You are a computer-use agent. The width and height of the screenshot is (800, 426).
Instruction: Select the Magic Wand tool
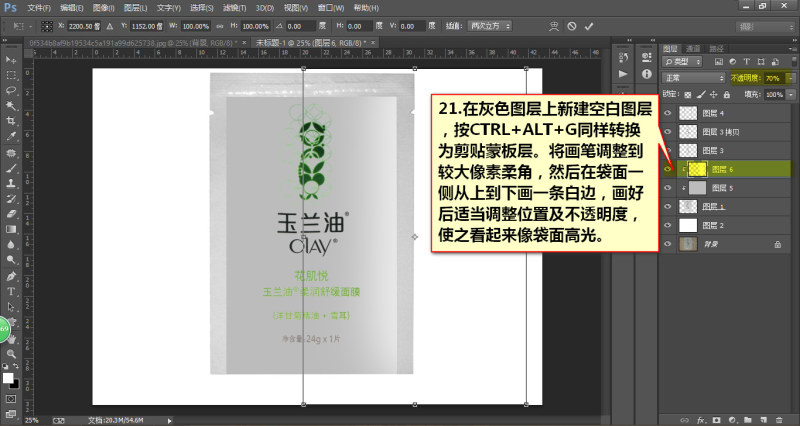point(11,106)
